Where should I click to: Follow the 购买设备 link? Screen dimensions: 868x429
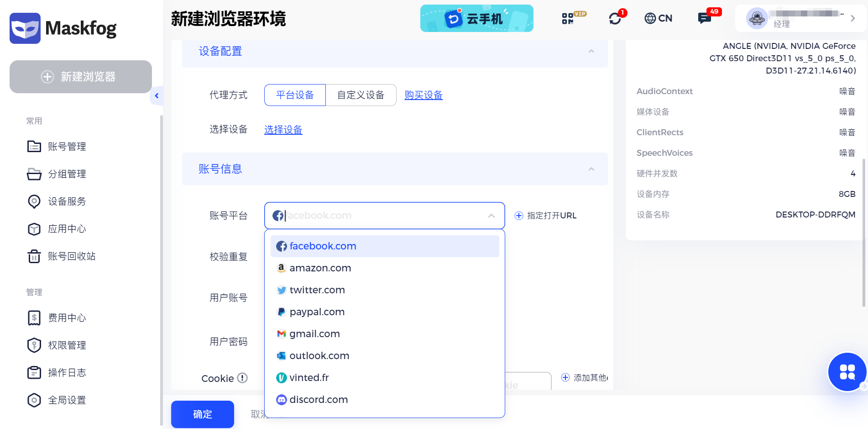424,95
